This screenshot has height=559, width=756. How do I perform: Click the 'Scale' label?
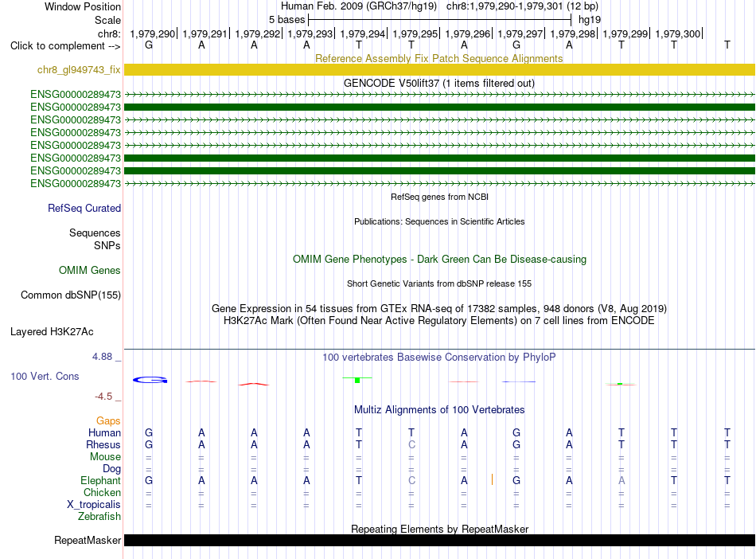(107, 20)
